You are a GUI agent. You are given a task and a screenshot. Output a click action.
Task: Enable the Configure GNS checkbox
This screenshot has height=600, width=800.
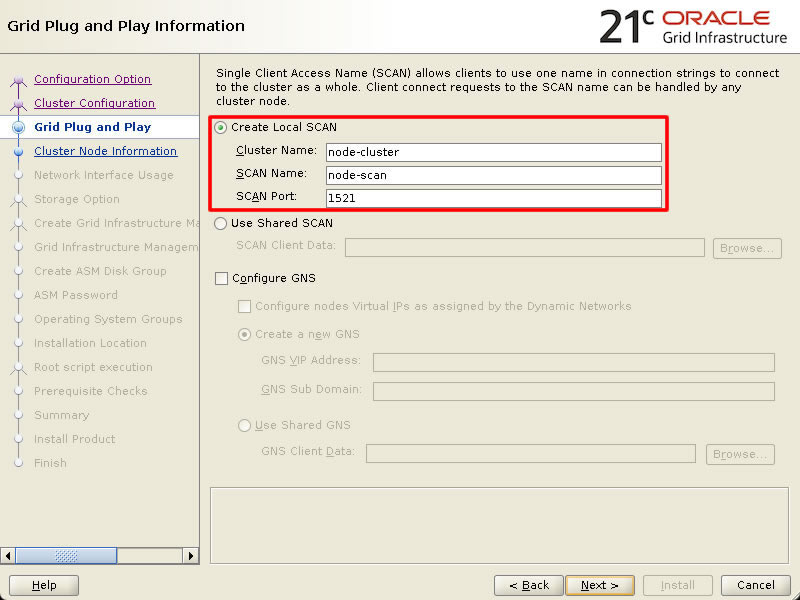pyautogui.click(x=221, y=278)
